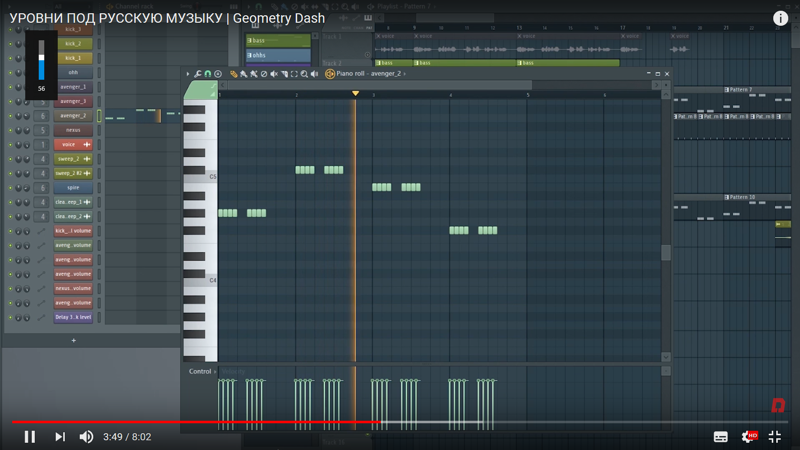Open the video info card icon
800x450 pixels.
point(780,18)
